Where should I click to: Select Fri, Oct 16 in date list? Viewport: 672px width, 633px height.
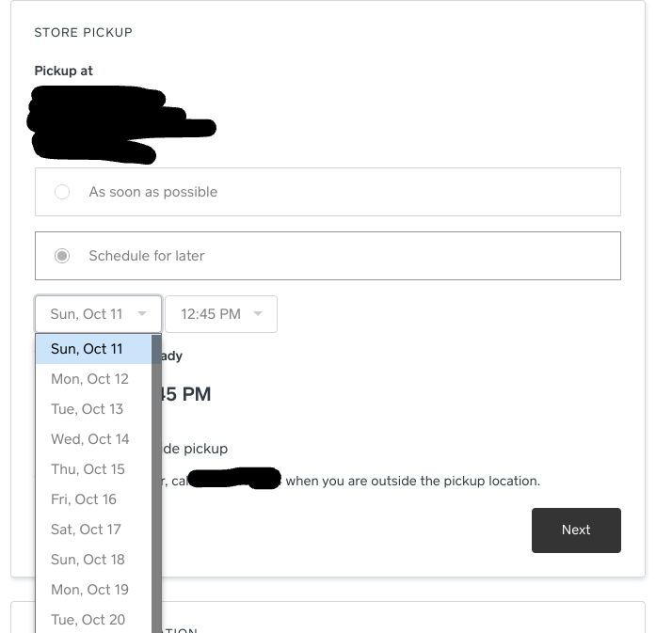[84, 499]
